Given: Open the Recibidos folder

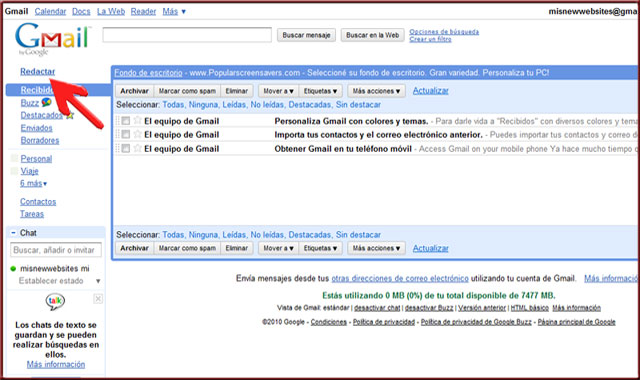Looking at the screenshot, I should point(37,90).
